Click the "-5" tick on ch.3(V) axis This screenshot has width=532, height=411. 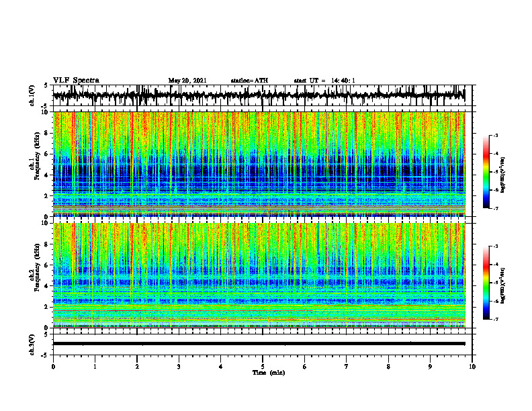click(45, 355)
